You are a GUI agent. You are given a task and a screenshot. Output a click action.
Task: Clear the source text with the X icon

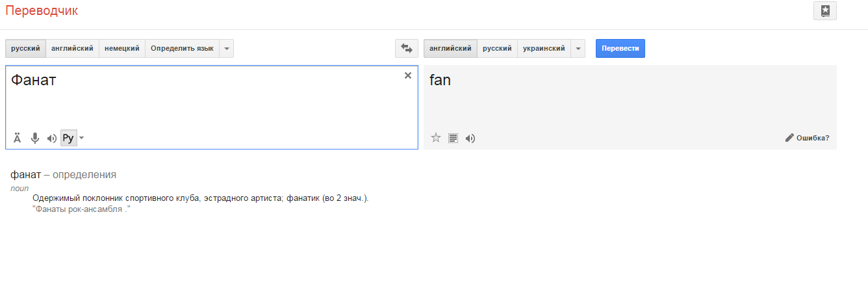(408, 75)
